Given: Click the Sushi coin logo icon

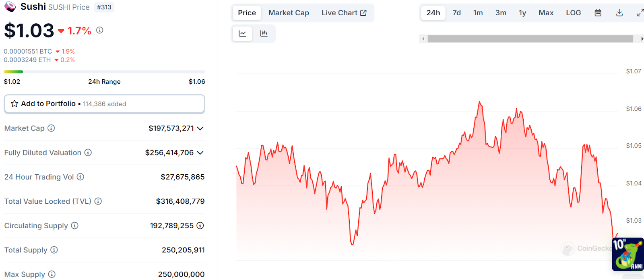Looking at the screenshot, I should (10, 6).
